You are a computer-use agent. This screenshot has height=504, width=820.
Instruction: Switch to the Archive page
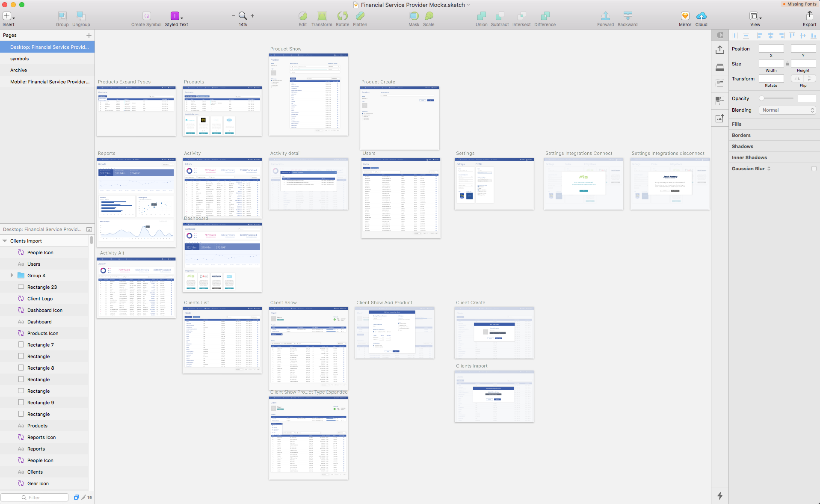(47, 70)
